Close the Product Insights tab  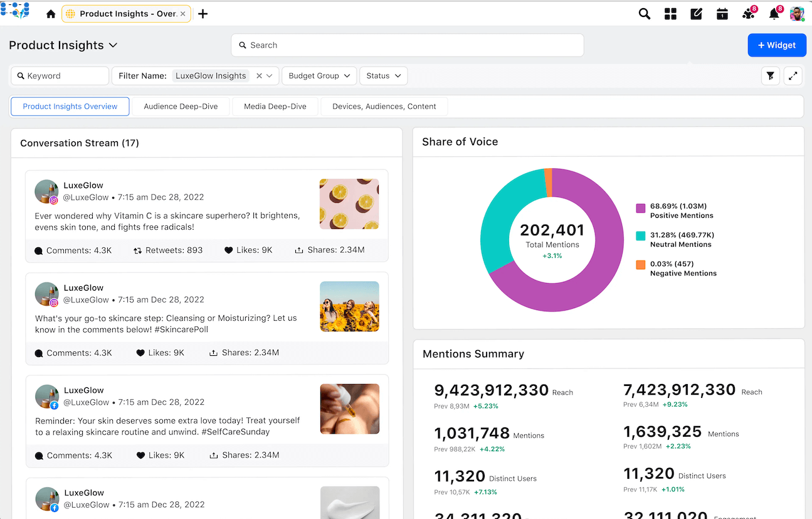click(x=182, y=14)
